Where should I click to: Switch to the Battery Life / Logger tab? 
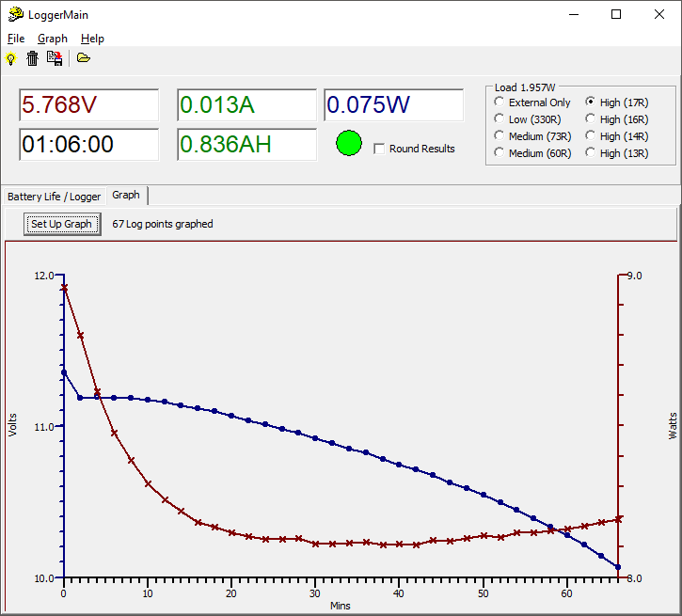pyautogui.click(x=54, y=197)
